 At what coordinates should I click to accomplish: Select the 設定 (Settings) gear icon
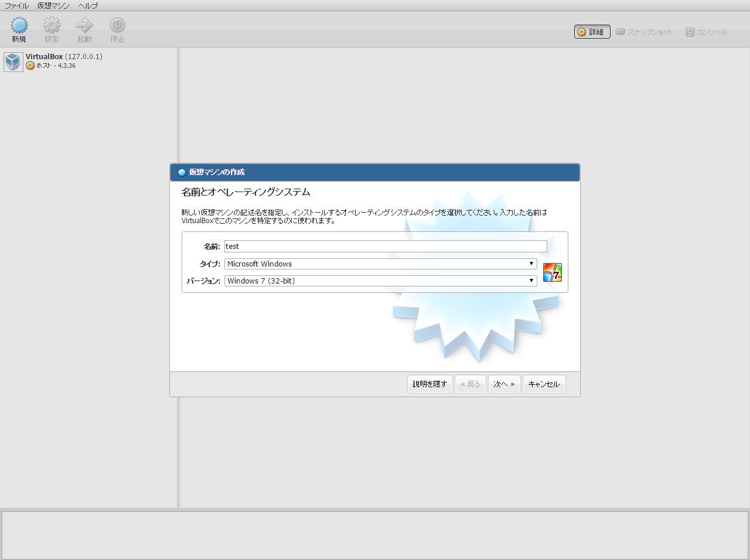pos(52,28)
